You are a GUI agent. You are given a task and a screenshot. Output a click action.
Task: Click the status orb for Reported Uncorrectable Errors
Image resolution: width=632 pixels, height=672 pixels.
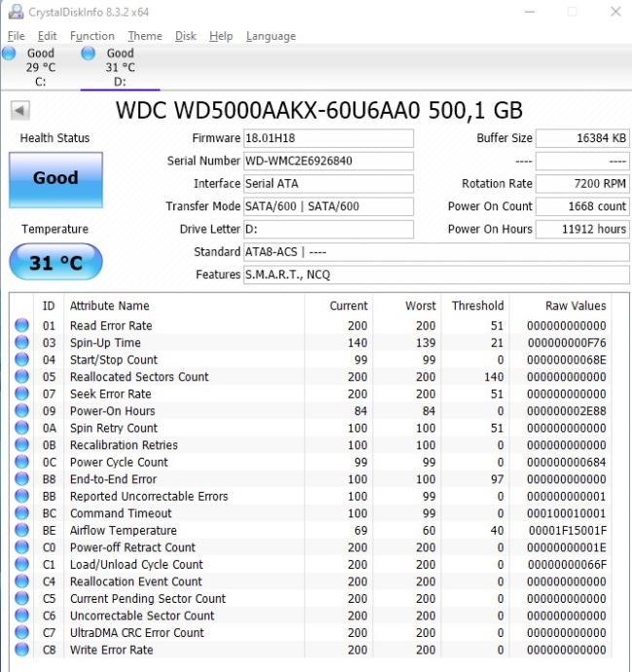(x=21, y=496)
